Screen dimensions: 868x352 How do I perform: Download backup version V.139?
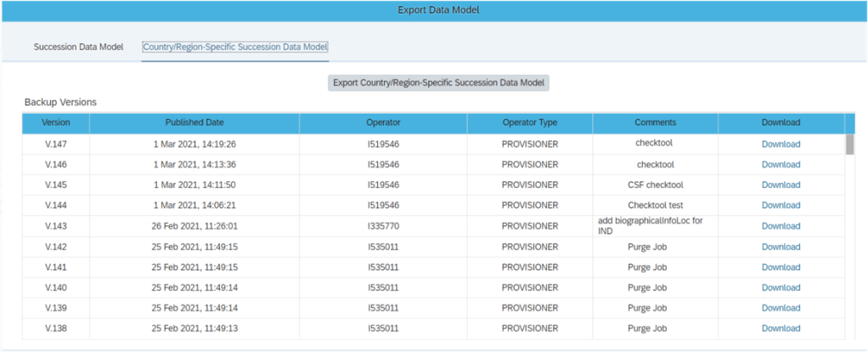pos(781,308)
